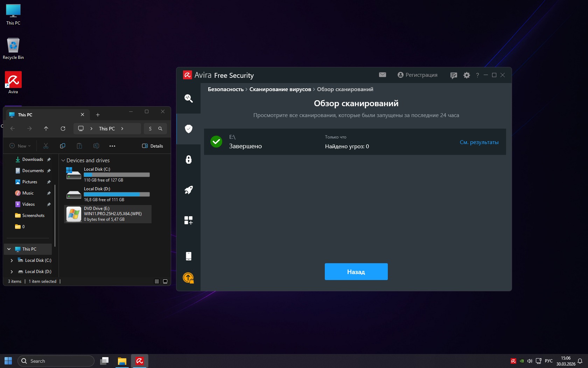Click the Сканирование вирусов breadcrumb
The height and width of the screenshot is (368, 588).
click(280, 89)
